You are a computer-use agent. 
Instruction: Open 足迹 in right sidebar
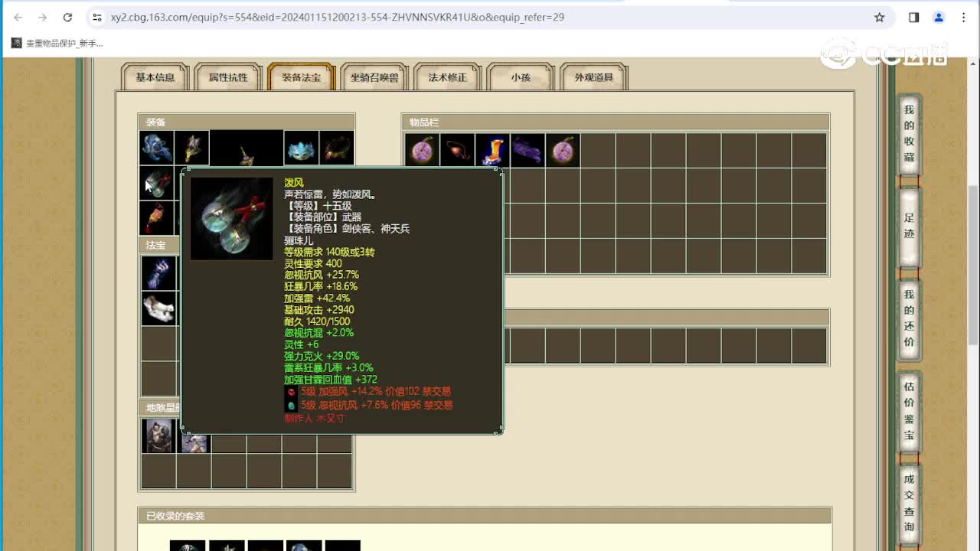[909, 227]
